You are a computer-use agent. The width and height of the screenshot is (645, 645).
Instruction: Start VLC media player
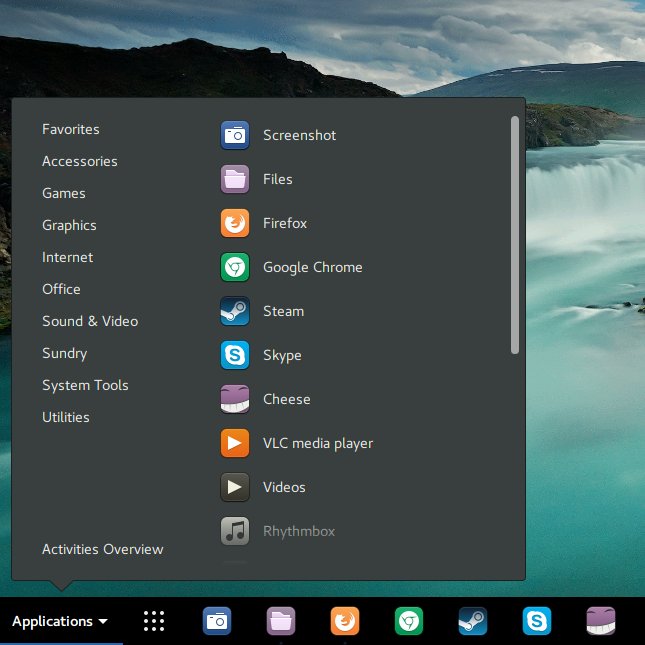pyautogui.click(x=317, y=443)
